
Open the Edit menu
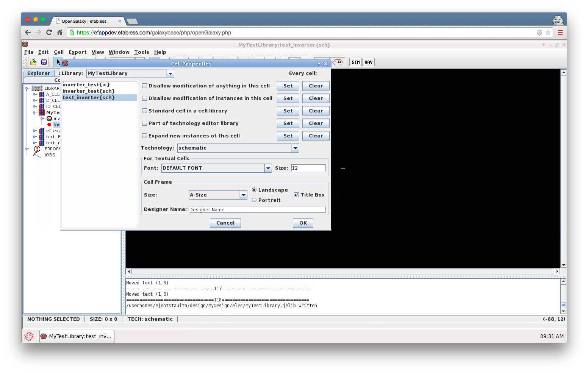coord(43,52)
